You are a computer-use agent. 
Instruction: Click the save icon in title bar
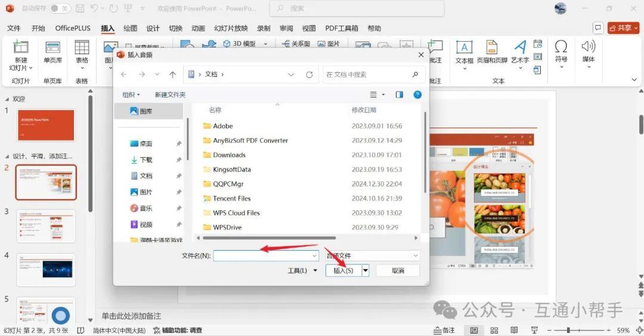80,8
